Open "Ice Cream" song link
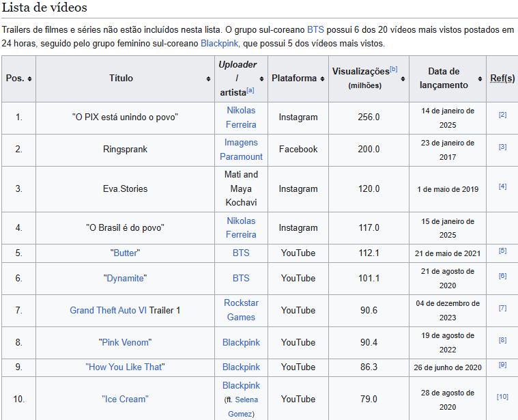Image resolution: width=518 pixels, height=420 pixels. [125, 400]
